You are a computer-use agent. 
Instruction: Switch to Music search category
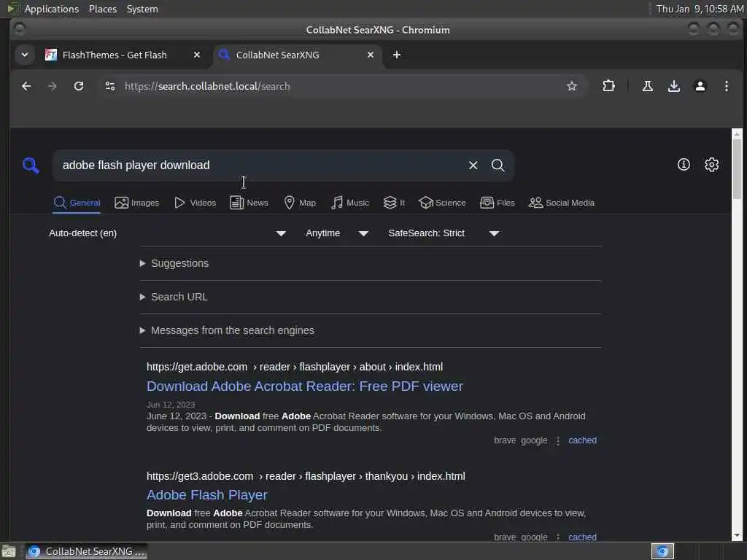(x=350, y=203)
